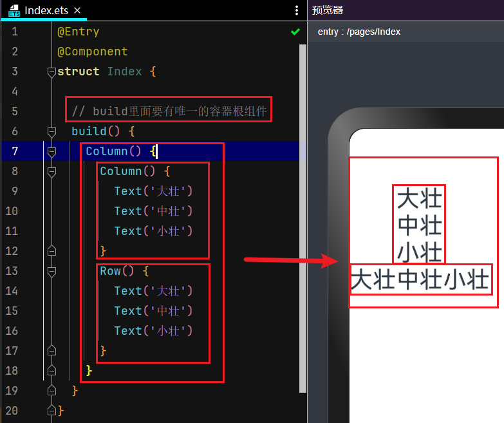Screen dimensions: 504x423
Task: Click Text('大壮') on line 9
Action: (x=153, y=191)
